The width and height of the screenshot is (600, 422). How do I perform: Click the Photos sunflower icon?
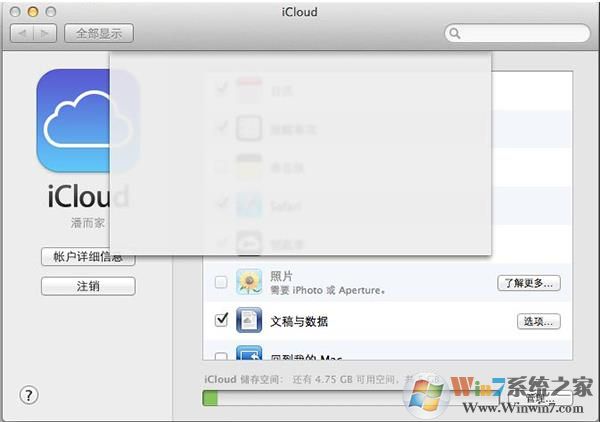point(249,282)
